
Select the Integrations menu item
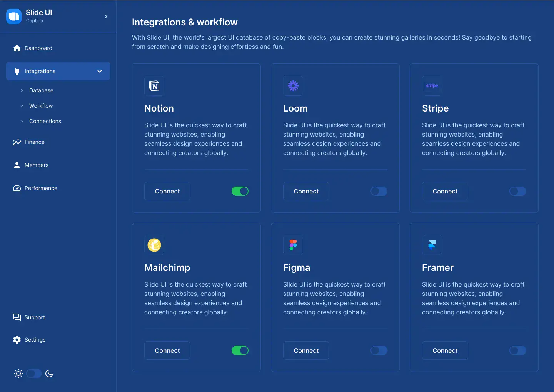pyautogui.click(x=58, y=71)
